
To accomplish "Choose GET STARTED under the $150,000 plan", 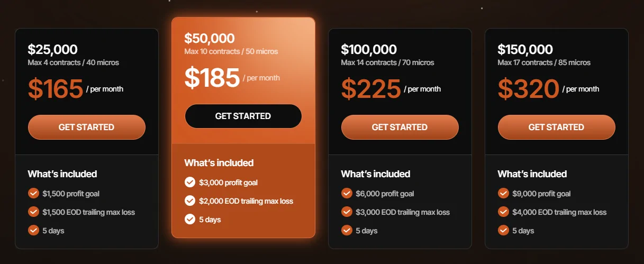I will [556, 127].
